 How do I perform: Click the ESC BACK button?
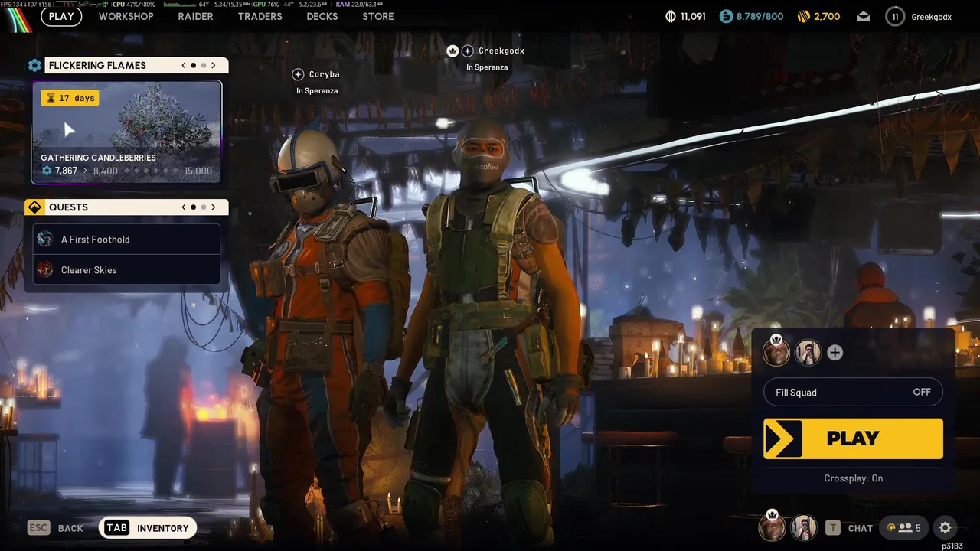[x=55, y=528]
